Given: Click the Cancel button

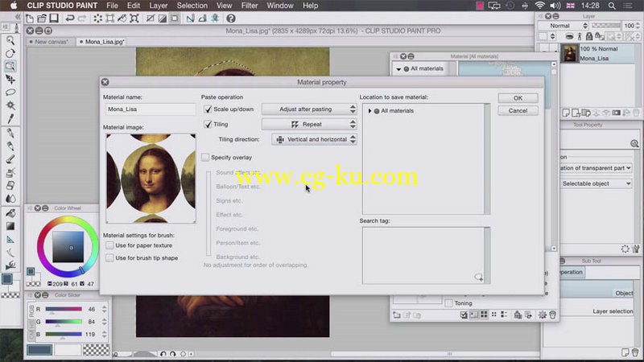Looking at the screenshot, I should coord(518,111).
